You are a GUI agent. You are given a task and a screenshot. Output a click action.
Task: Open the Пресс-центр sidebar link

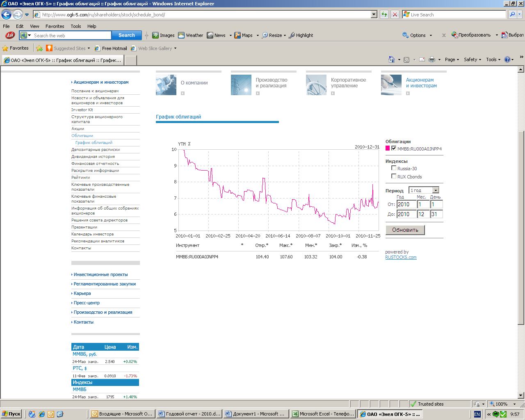(87, 303)
